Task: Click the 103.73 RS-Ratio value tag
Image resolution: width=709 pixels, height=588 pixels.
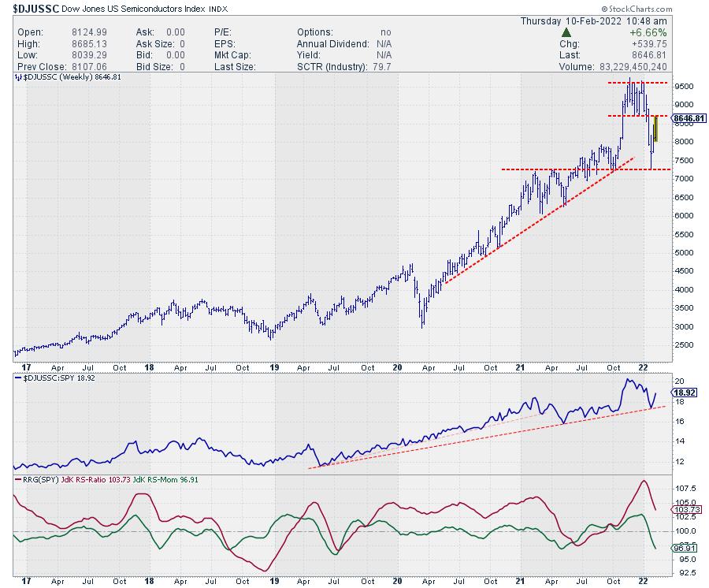Action: (x=685, y=511)
